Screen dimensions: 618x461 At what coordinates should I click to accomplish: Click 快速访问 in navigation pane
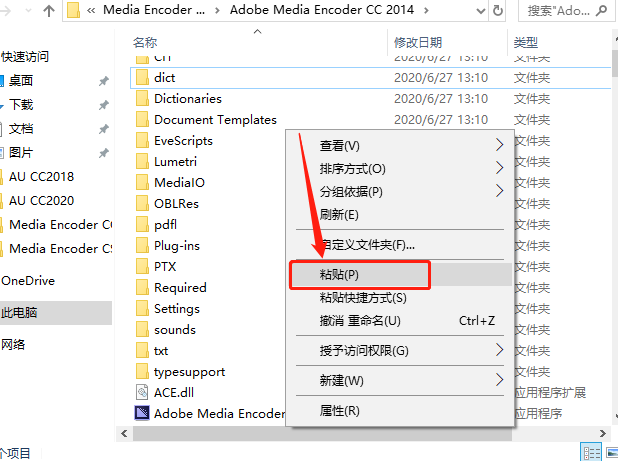pyautogui.click(x=25, y=57)
